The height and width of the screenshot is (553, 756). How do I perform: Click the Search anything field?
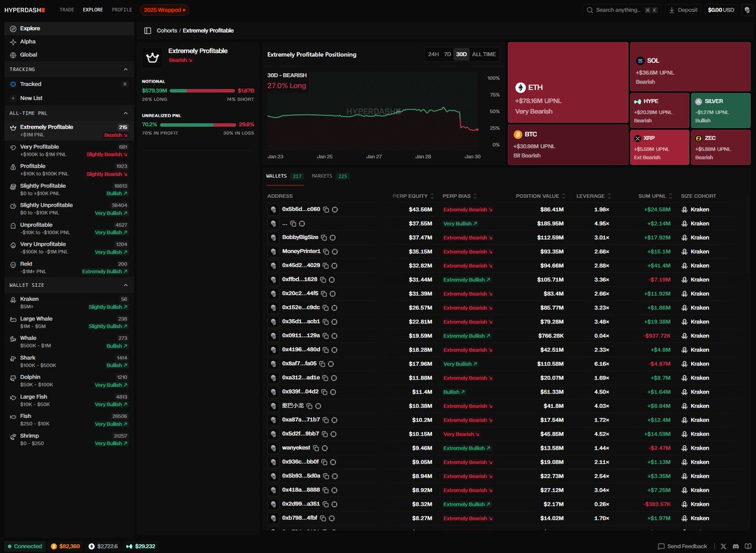[621, 10]
